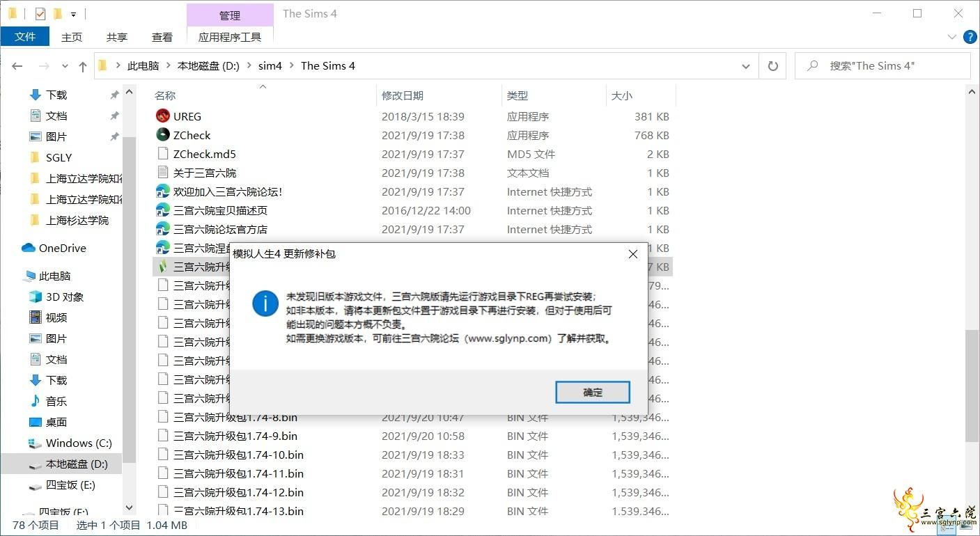
Task: Switch to the 主页 ribbon tab
Action: 72,37
